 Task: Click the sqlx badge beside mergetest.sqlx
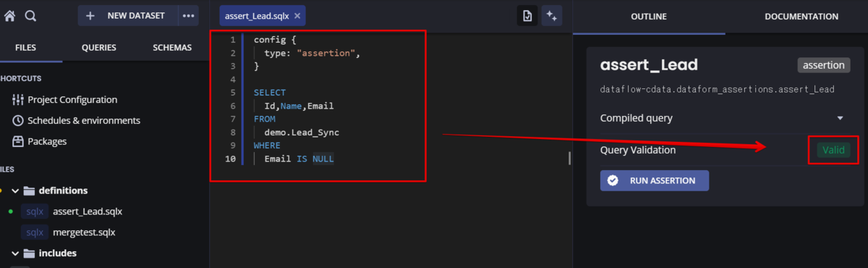click(35, 233)
